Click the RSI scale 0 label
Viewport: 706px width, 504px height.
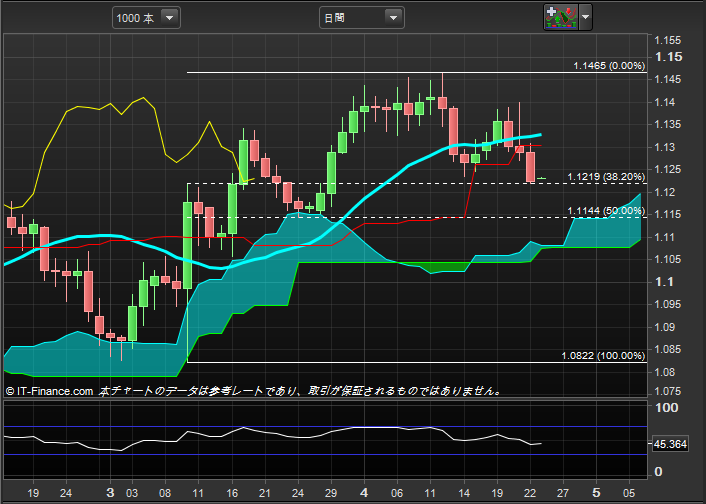click(658, 472)
